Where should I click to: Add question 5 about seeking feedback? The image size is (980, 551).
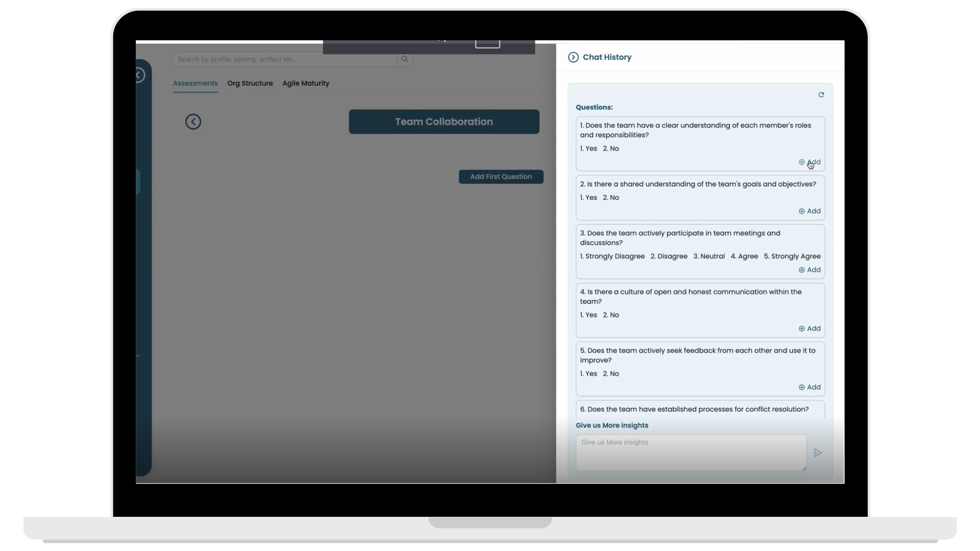tap(810, 387)
